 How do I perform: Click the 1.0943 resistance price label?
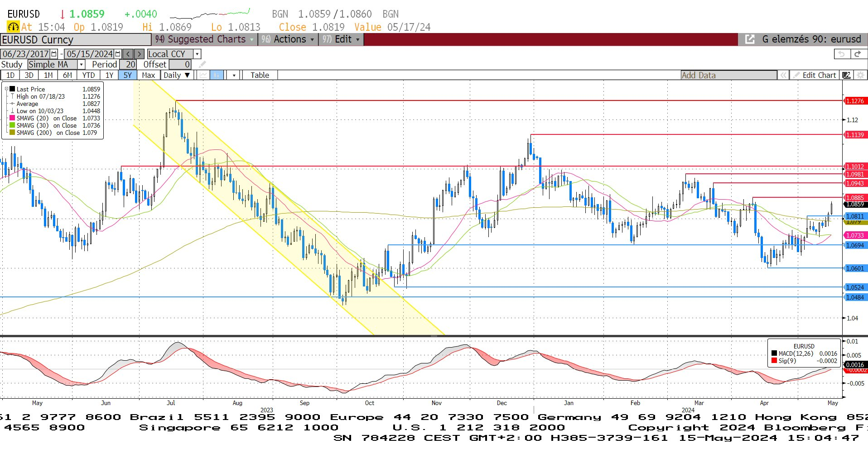click(855, 183)
